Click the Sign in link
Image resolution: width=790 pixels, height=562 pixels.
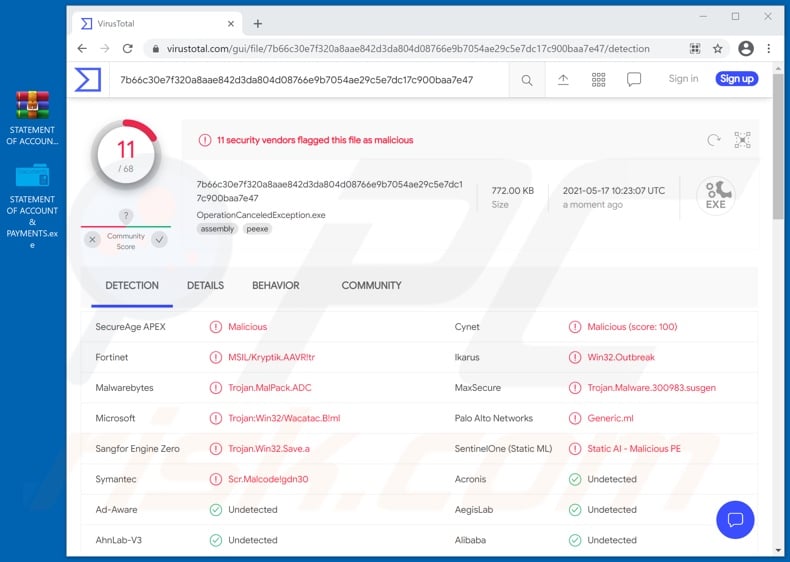pyautogui.click(x=683, y=79)
